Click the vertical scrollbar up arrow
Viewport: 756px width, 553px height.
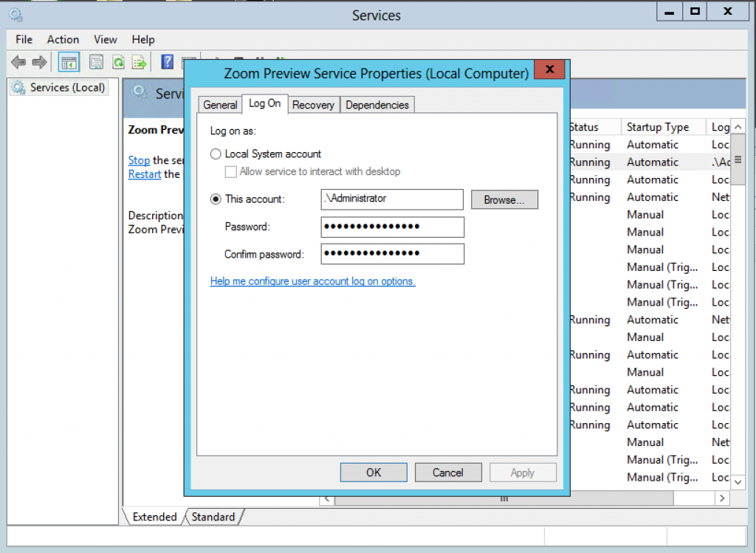[x=738, y=127]
